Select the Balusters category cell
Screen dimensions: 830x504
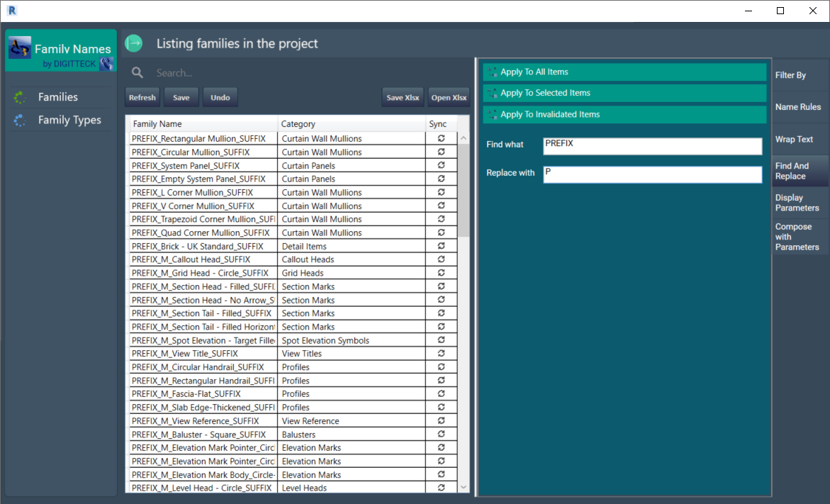[352, 434]
